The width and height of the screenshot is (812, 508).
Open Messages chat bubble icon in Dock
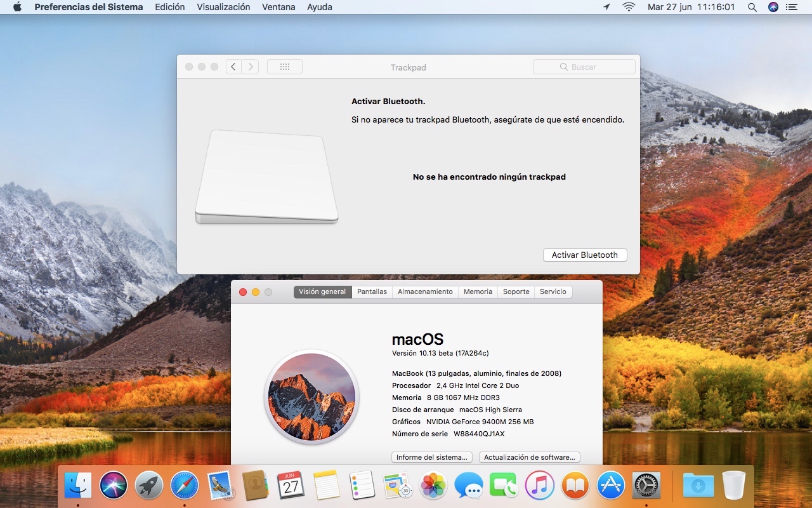coord(469,486)
